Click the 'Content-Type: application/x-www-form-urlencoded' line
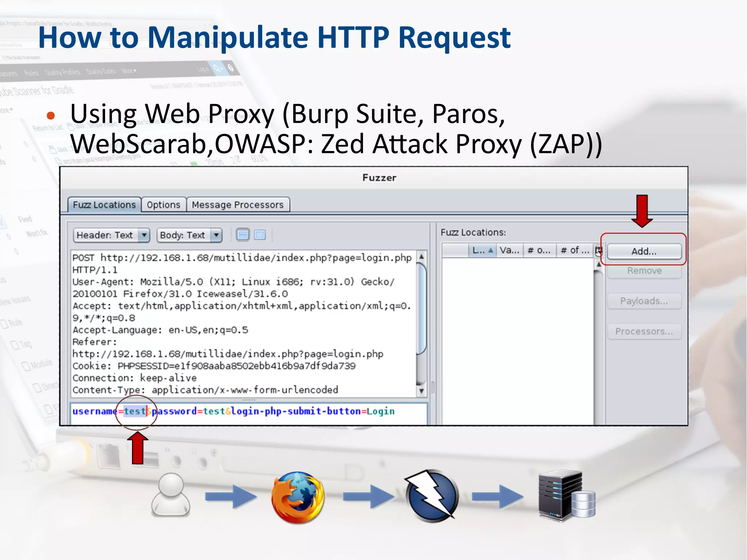The height and width of the screenshot is (560, 747). point(205,390)
